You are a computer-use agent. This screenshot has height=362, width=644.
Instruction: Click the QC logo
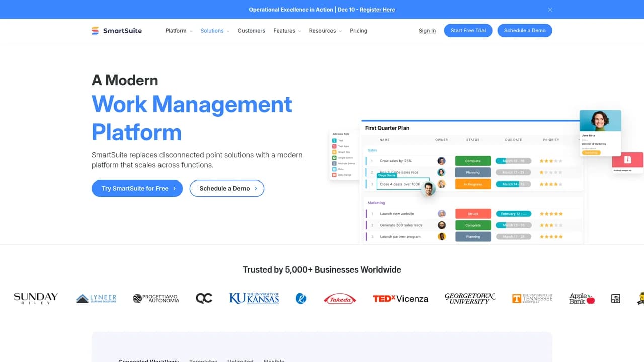[204, 298]
